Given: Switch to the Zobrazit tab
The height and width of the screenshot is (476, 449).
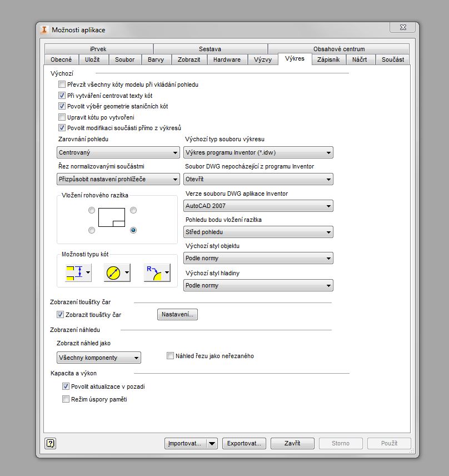Looking at the screenshot, I should [x=189, y=59].
